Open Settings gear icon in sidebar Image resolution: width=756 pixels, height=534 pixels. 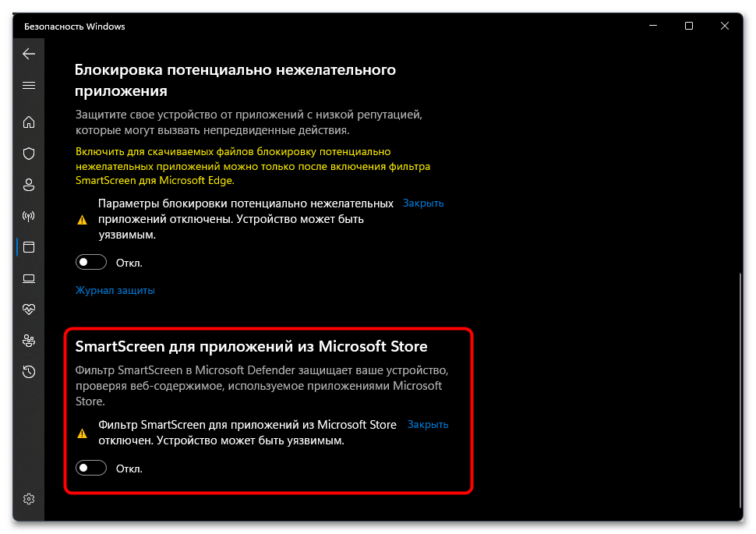click(29, 499)
